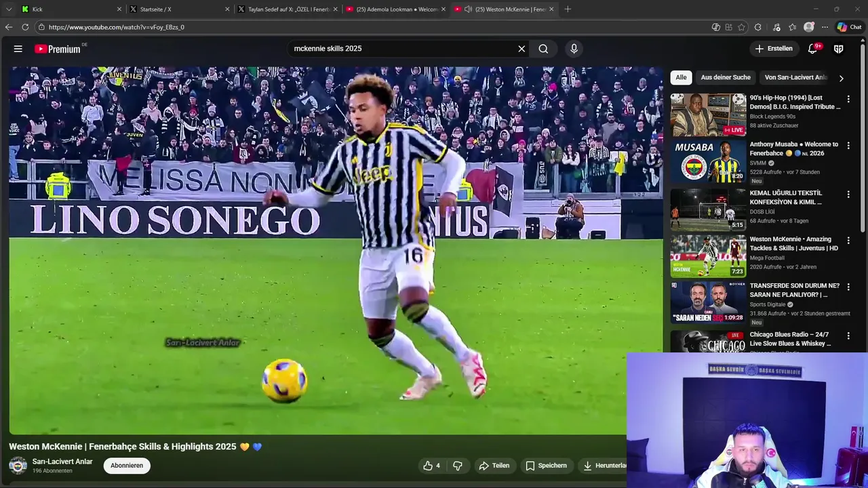
Task: Open options for Chicago Blues Radio video
Action: (848, 336)
